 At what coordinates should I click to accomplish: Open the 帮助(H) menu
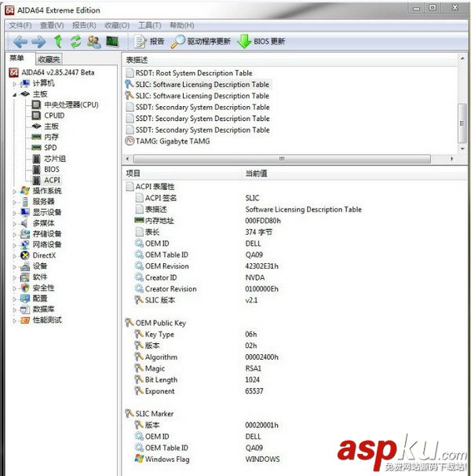pos(182,25)
